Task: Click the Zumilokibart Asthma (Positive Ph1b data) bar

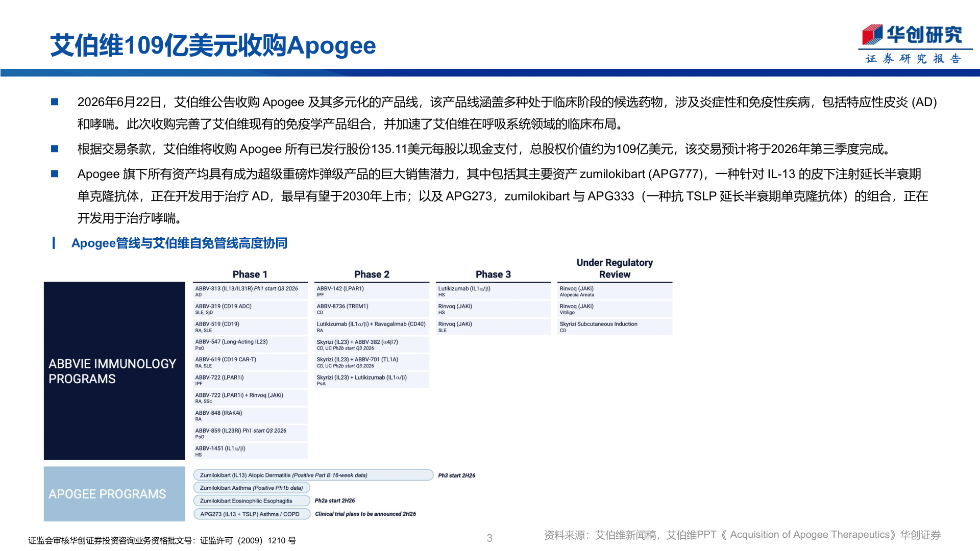Action: 252,488
